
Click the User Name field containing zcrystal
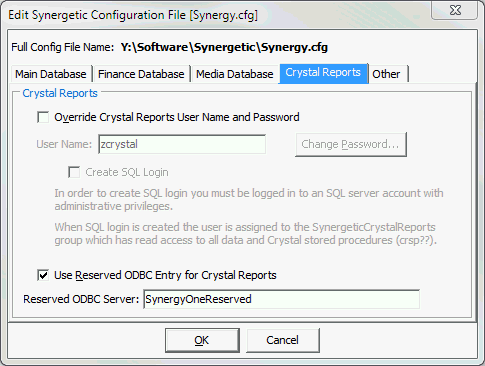click(182, 144)
